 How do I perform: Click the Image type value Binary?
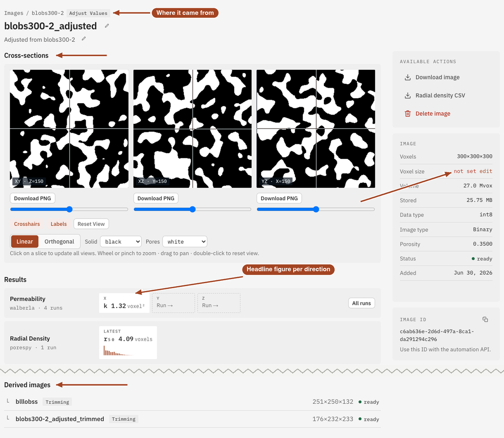tap(483, 230)
